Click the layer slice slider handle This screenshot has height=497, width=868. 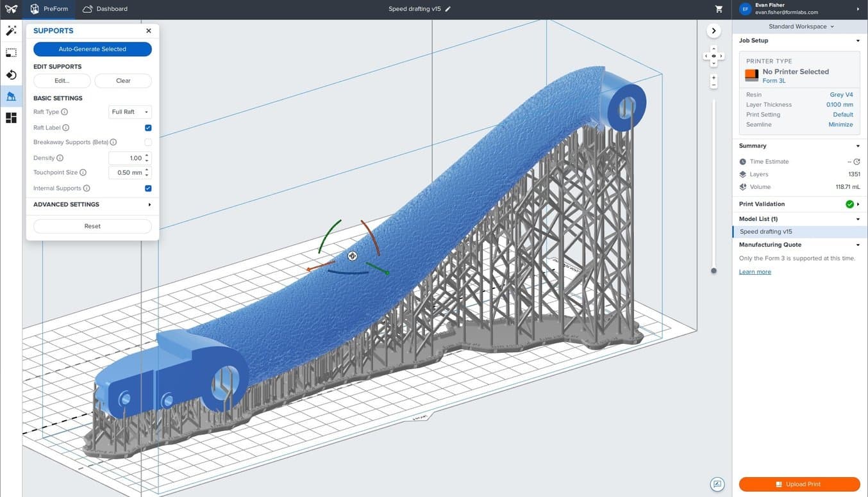pos(714,271)
